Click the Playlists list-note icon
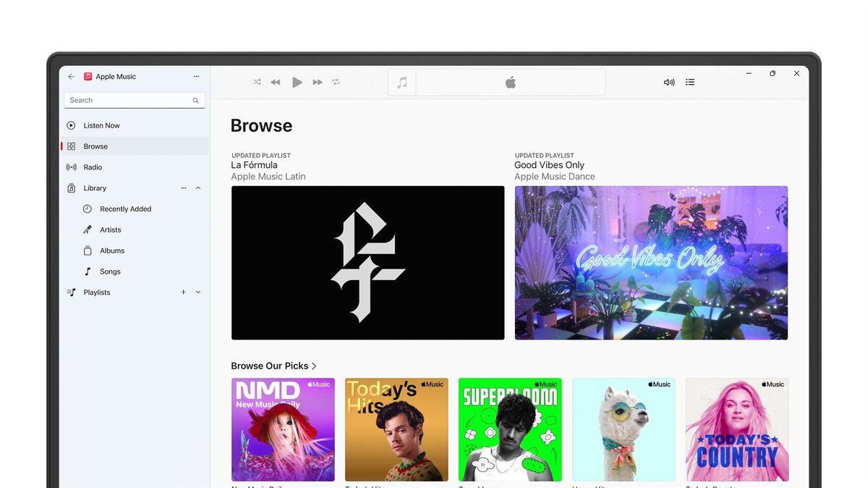This screenshot has width=868, height=488. coord(71,293)
